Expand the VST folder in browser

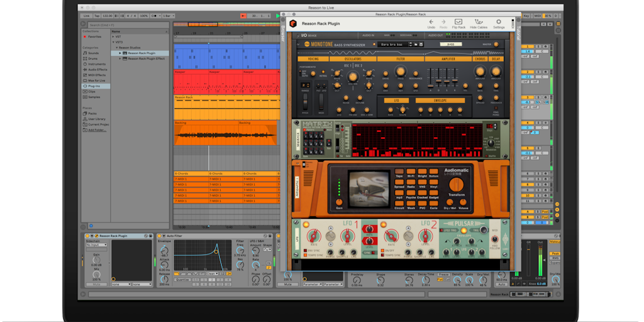(114, 36)
